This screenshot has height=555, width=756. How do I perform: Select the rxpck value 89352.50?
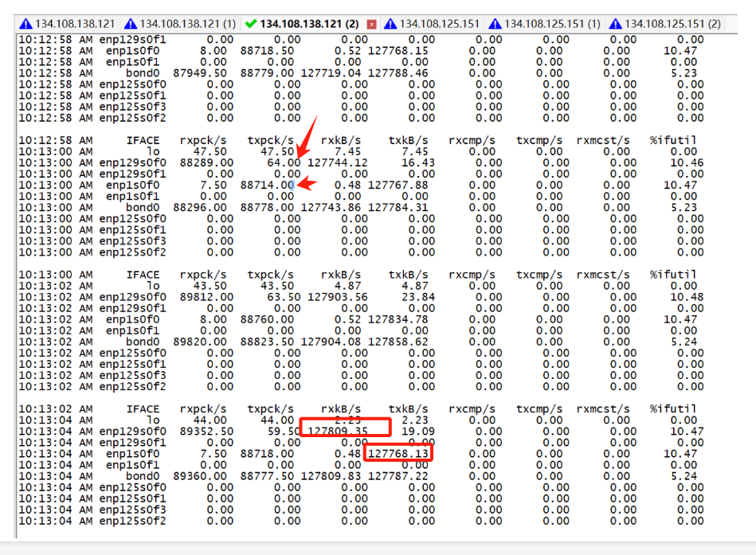point(206,432)
